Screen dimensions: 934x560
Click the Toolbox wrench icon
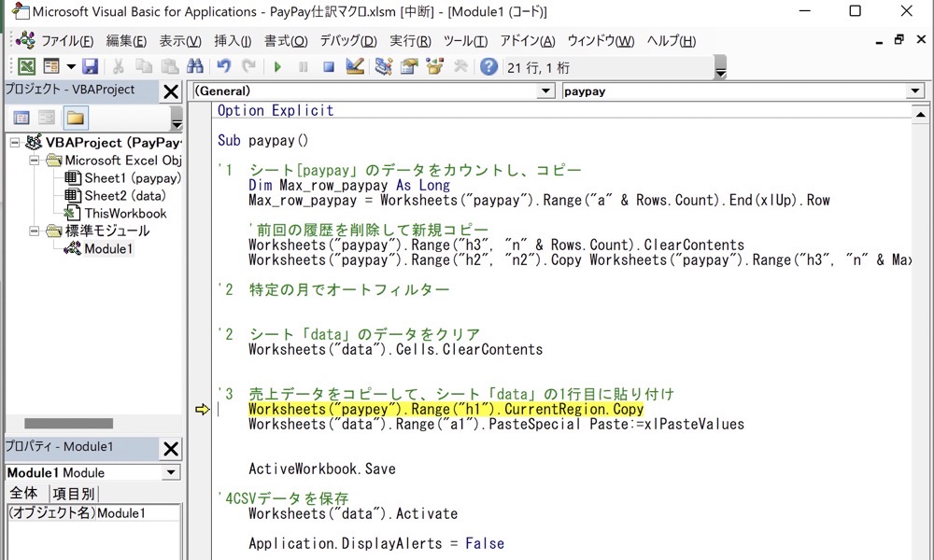tap(460, 66)
